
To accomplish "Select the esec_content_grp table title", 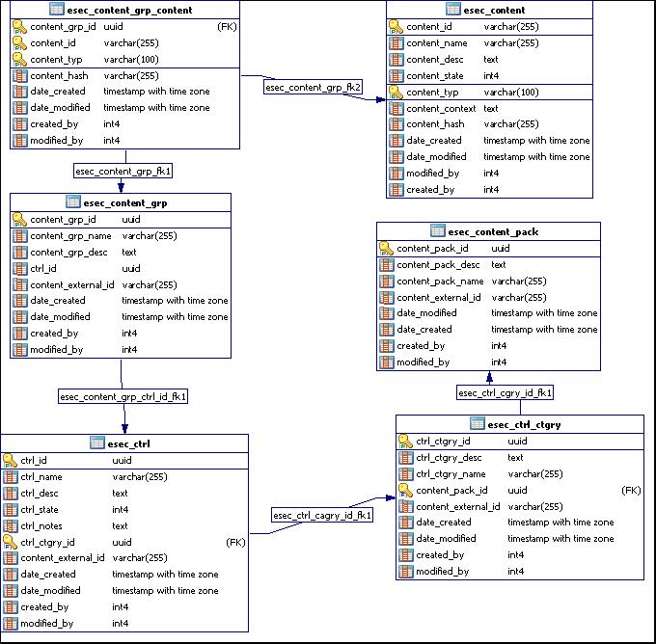I will click(125, 202).
